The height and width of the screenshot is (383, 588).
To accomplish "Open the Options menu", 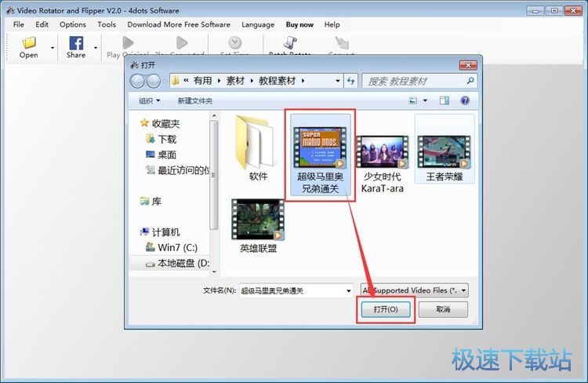I will (x=73, y=25).
